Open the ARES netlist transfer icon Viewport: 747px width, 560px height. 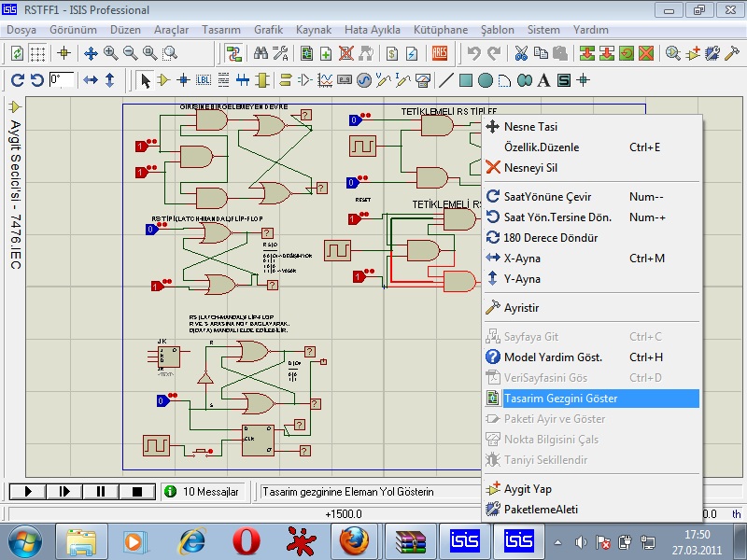[x=439, y=53]
